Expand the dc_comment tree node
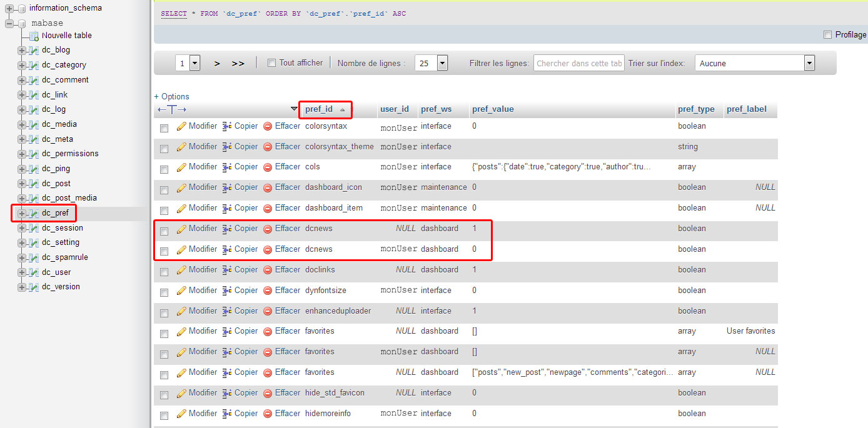 [x=22, y=80]
